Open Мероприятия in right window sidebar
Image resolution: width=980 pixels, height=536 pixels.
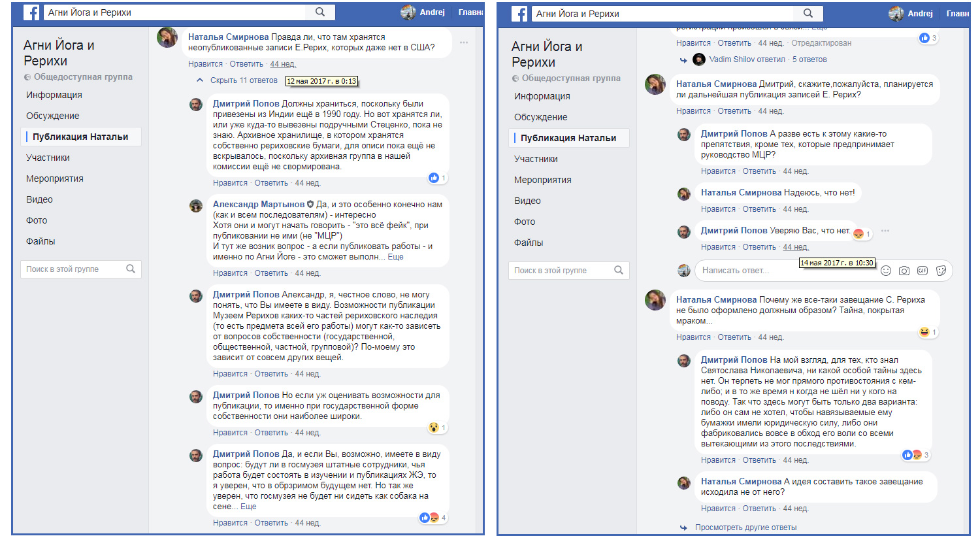pyautogui.click(x=543, y=180)
